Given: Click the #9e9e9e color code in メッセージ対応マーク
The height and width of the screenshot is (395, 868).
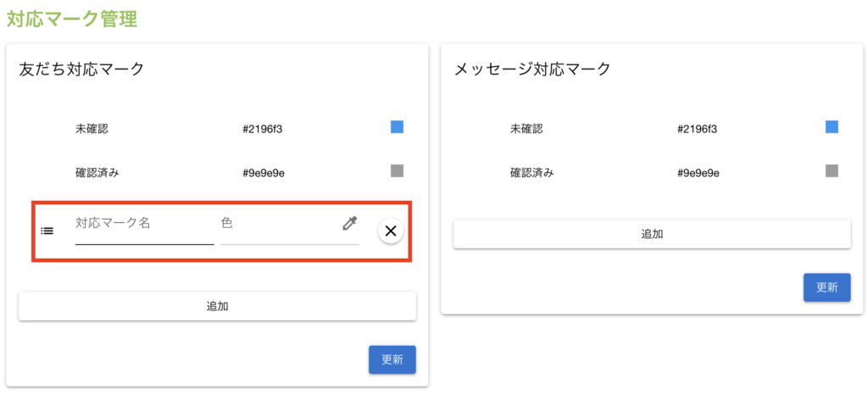Looking at the screenshot, I should point(698,173).
